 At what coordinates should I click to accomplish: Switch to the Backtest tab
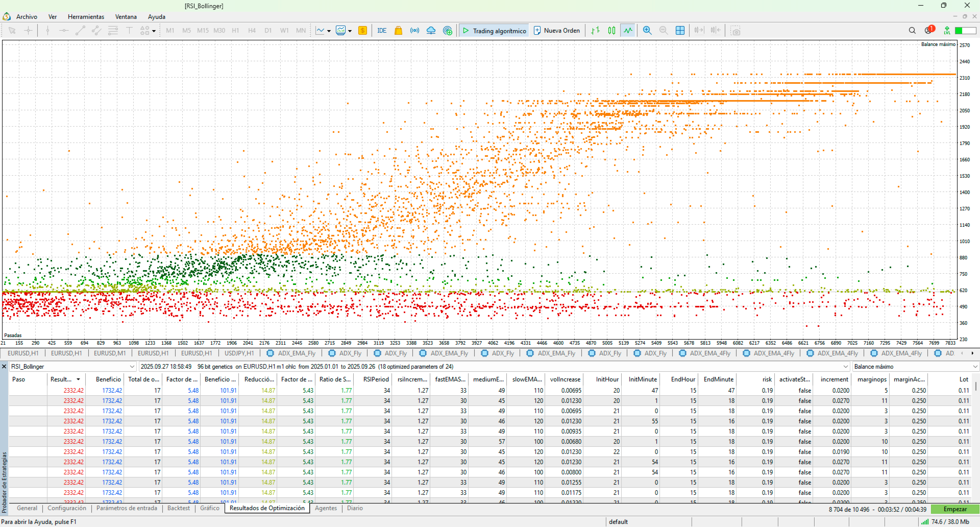pos(178,508)
